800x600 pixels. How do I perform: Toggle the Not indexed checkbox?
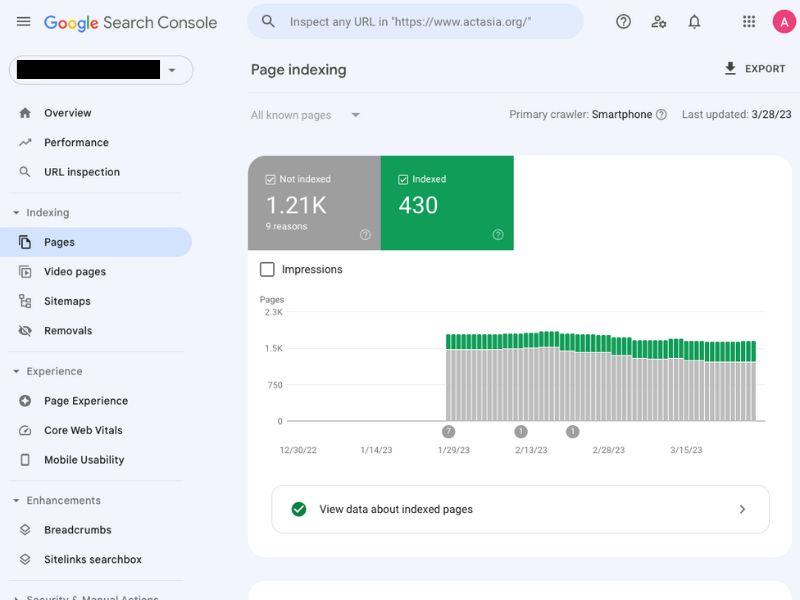click(270, 179)
